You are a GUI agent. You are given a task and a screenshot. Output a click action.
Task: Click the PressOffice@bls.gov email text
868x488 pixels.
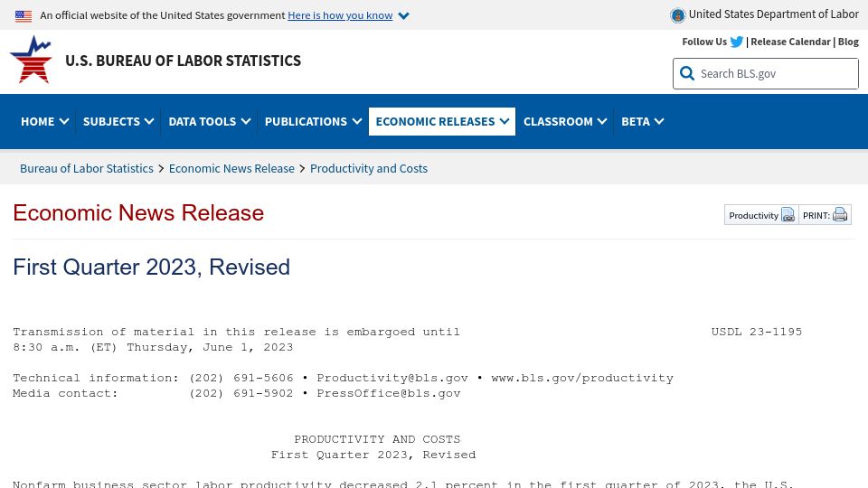389,393
